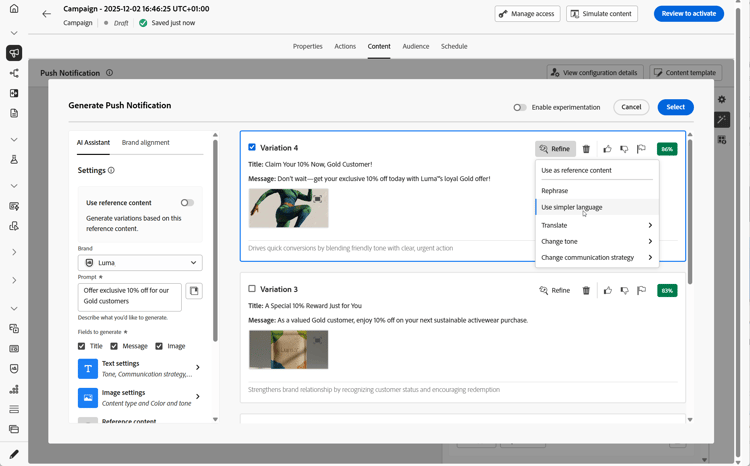Click the info icon next to Settings
This screenshot has height=466, width=750.
coord(111,170)
